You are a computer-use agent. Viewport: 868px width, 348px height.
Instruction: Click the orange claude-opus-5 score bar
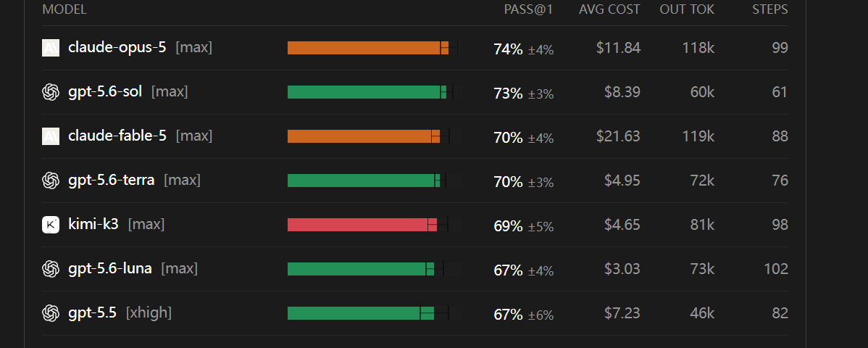coord(367,48)
